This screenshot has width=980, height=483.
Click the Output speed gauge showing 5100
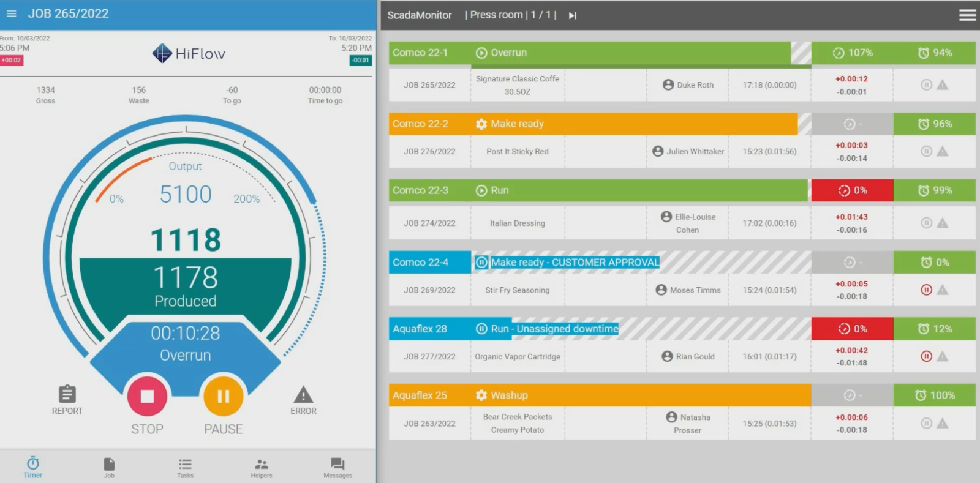point(185,194)
